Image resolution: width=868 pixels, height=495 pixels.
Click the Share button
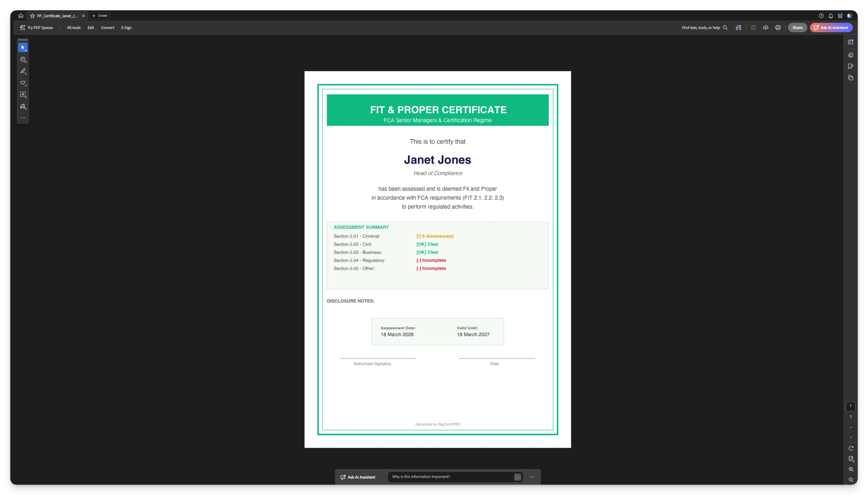pos(797,28)
